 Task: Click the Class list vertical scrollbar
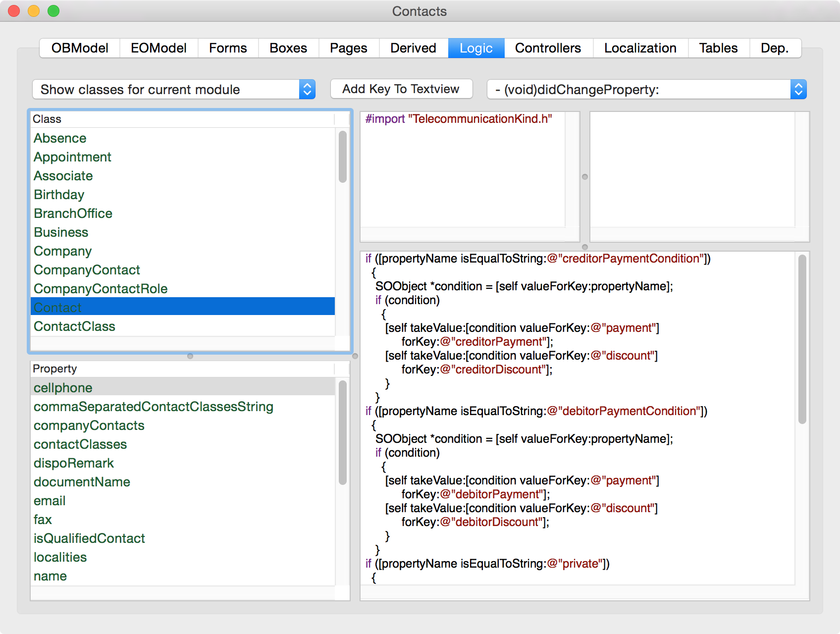(342, 157)
